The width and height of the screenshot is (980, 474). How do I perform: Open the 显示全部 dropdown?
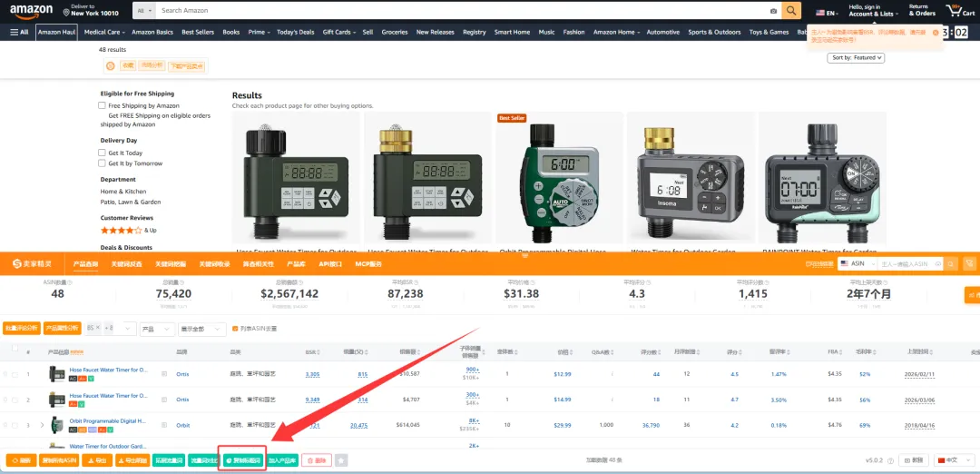(201, 329)
